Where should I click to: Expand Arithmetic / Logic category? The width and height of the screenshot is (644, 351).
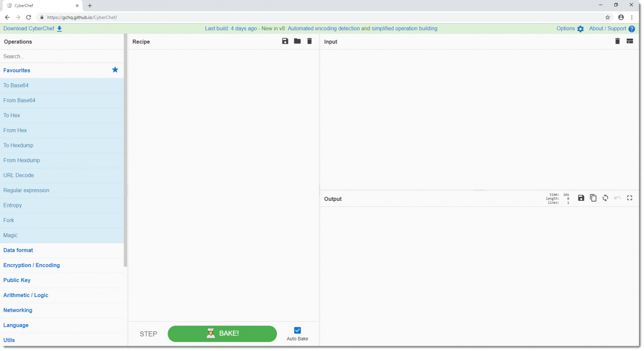click(62, 295)
